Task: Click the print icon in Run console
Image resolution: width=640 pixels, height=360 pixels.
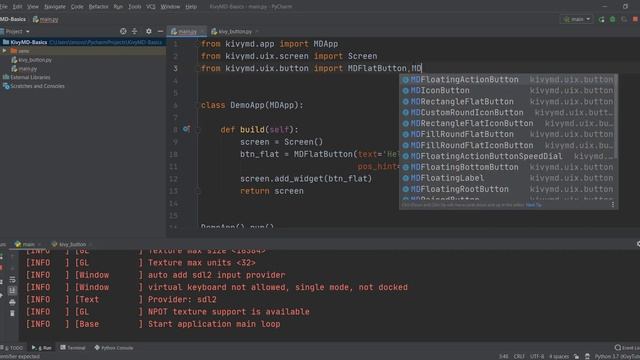Action: (12, 302)
